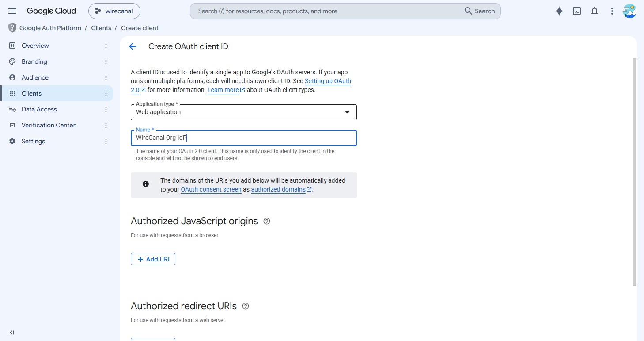Go back using the arrow beside Create OAuth client ID

pos(133,46)
